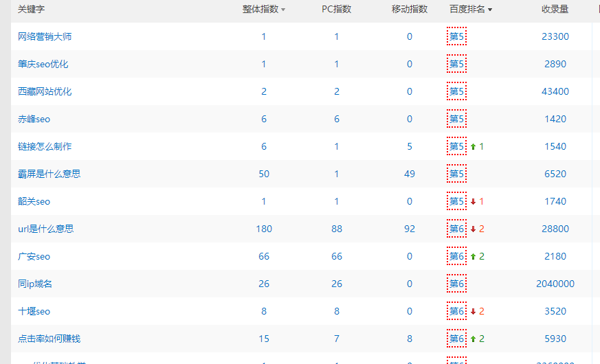Image resolution: width=600 pixels, height=364 pixels.
Task: Click the 收录量 value 2040000 for 同ip域名
Action: (555, 284)
